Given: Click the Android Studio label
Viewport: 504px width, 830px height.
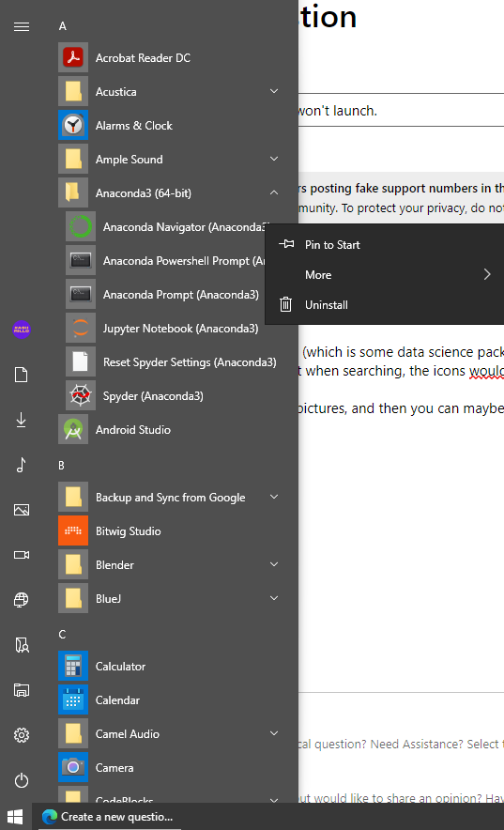Looking at the screenshot, I should [x=133, y=430].
